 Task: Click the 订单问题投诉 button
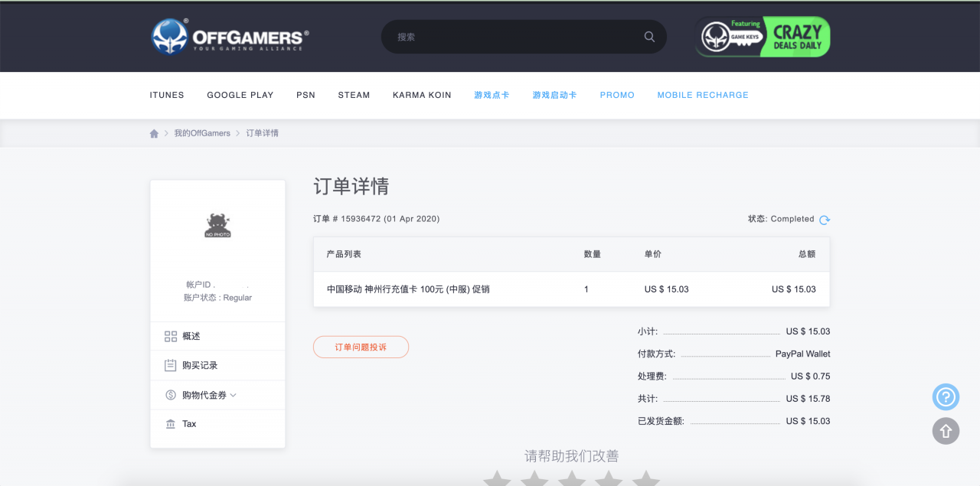pos(361,347)
